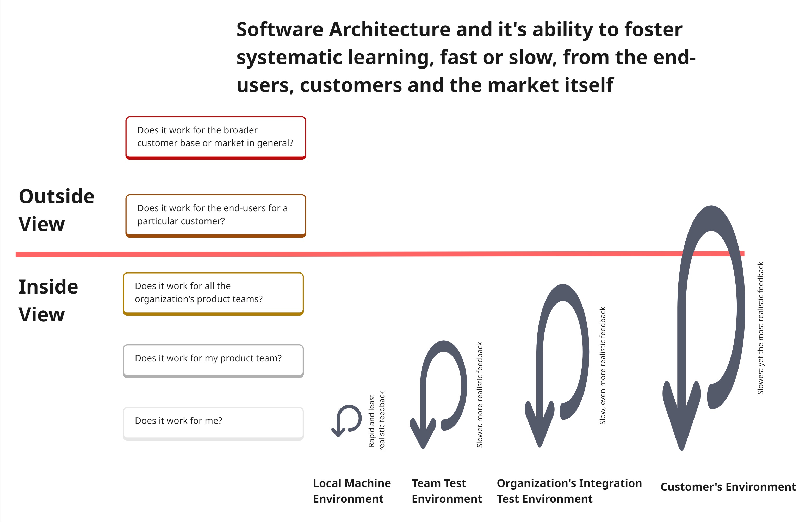Click the red horizontal divider line
The image size is (812, 522).
tap(339, 254)
